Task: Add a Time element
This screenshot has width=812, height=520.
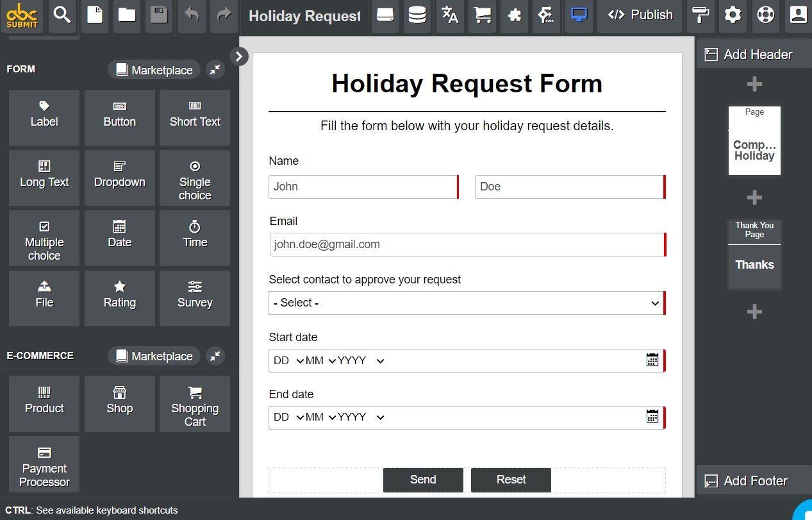Action: click(195, 238)
